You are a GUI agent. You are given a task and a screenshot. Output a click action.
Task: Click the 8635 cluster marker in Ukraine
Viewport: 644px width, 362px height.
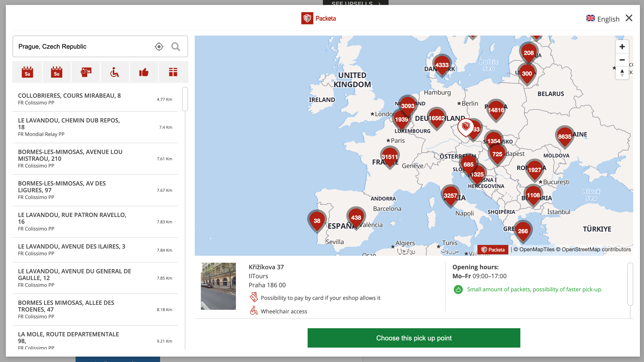564,137
